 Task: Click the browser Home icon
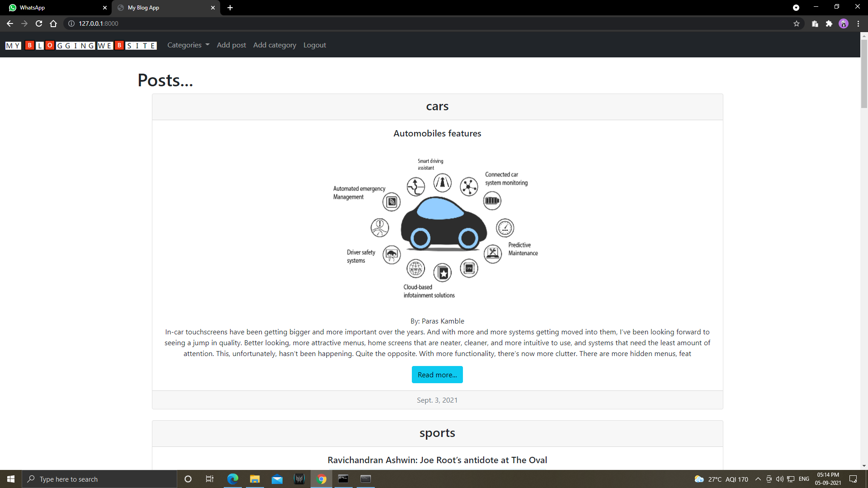(53, 23)
